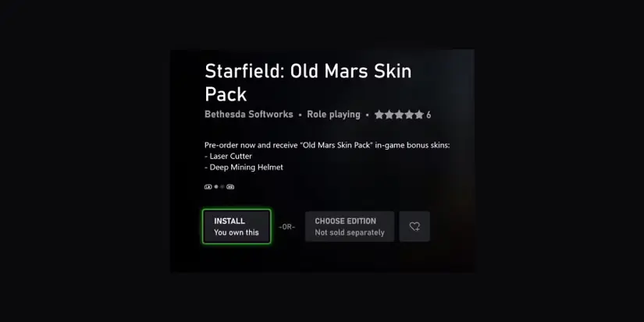Open the Choose Edition selector

click(350, 226)
